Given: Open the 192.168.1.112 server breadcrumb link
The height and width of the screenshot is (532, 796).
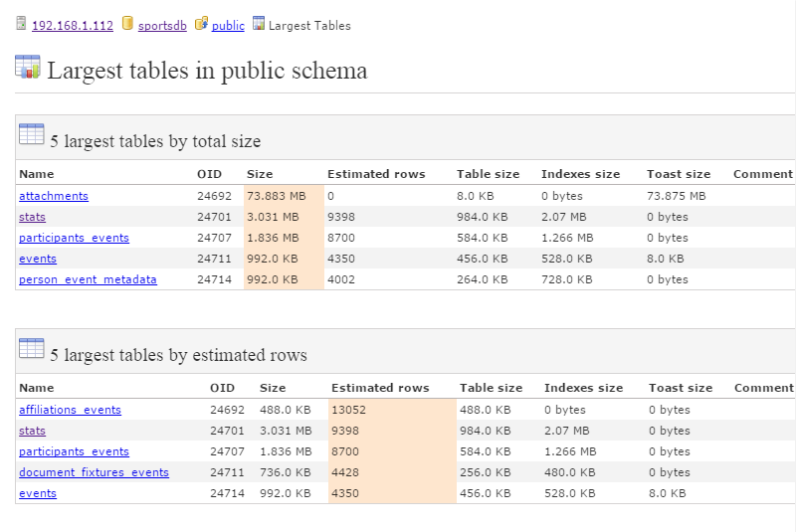Looking at the screenshot, I should tap(73, 26).
